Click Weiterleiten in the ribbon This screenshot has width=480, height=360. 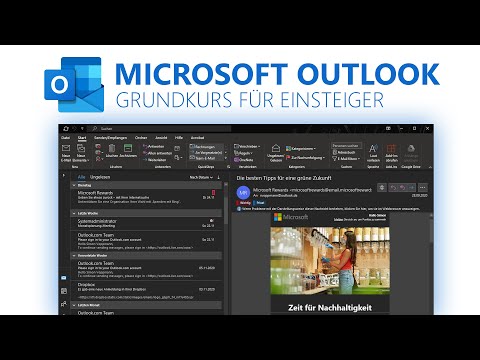pos(154,160)
